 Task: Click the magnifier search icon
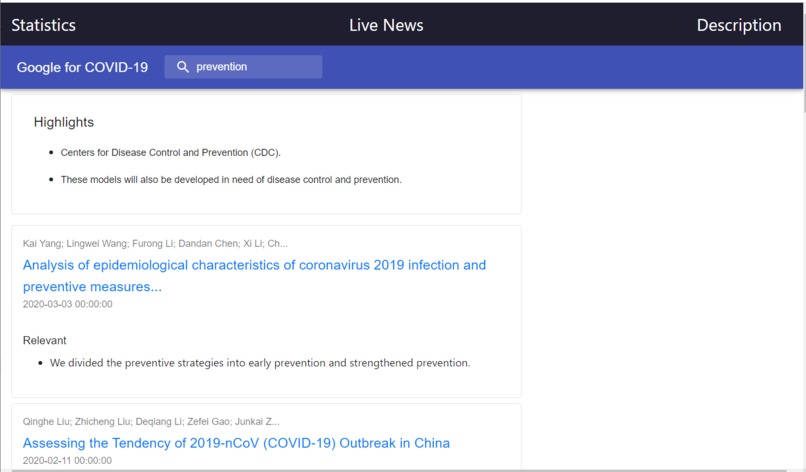coord(182,67)
